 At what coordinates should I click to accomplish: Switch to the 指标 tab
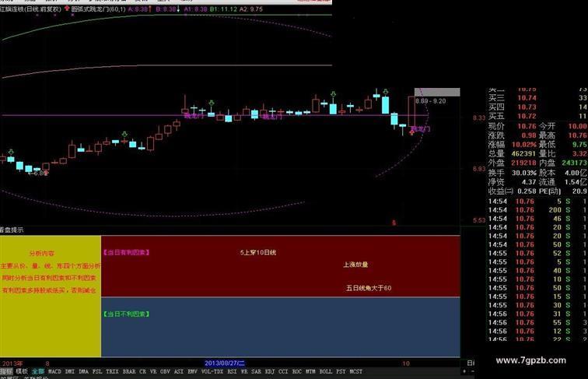(x=6, y=371)
